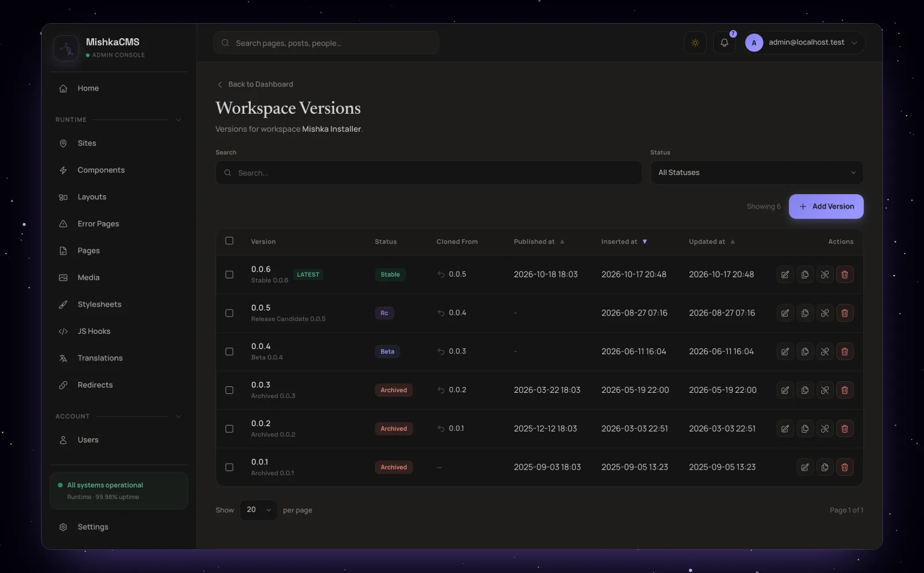Click the Add Version button
924x573 pixels.
[826, 206]
